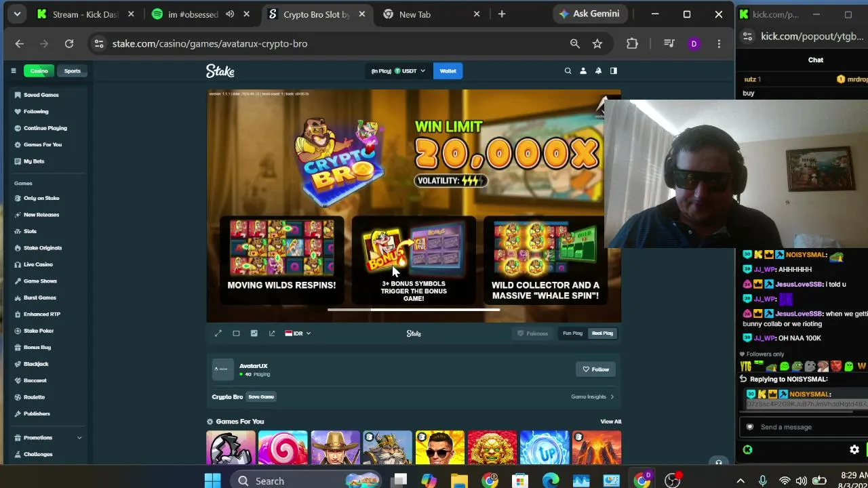Open View All in Games For You
This screenshot has width=868, height=488.
[x=610, y=422]
